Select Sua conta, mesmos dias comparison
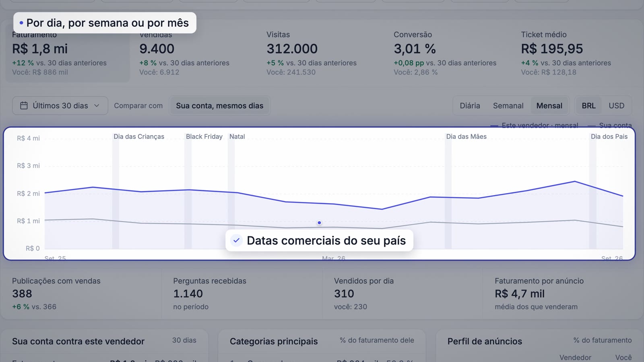The height and width of the screenshot is (362, 644). (x=219, y=106)
